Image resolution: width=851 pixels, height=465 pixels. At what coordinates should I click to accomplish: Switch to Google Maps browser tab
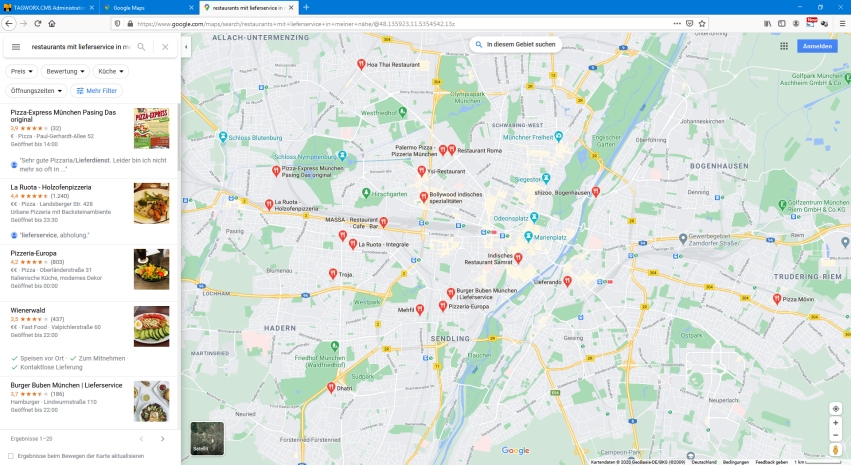[x=148, y=8]
